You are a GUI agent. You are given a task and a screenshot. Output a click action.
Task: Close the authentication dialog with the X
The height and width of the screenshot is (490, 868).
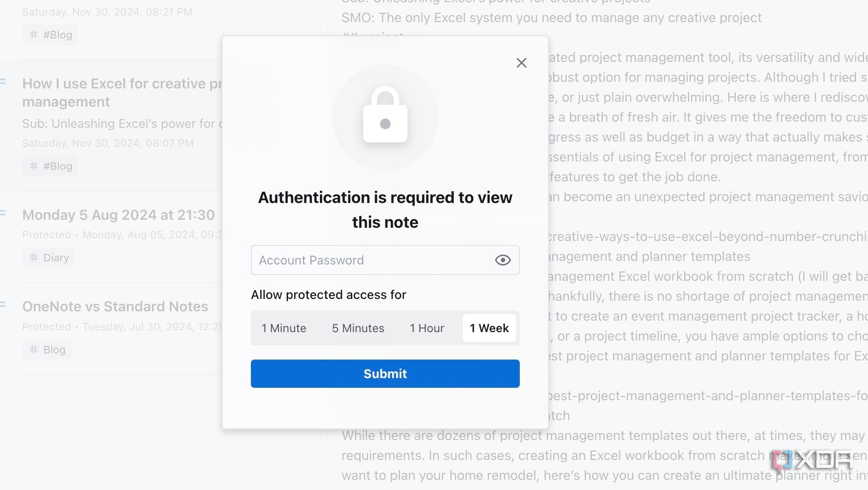coord(521,63)
